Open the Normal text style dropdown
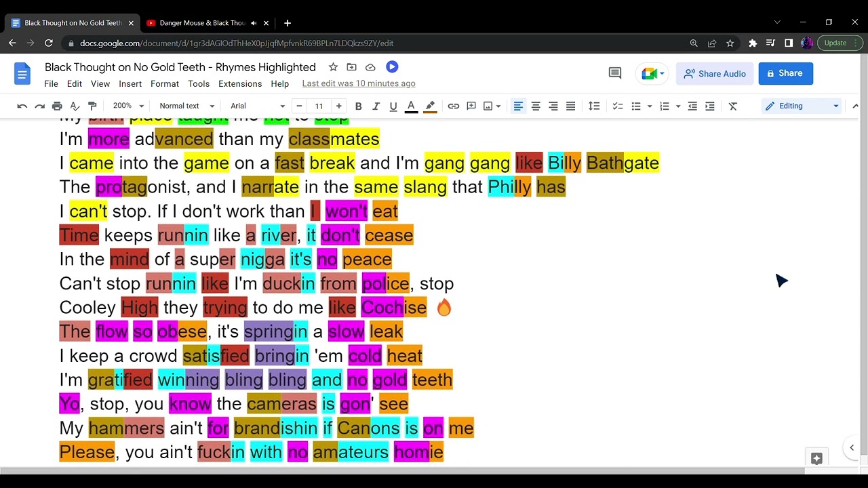This screenshot has height=488, width=868. [186, 106]
